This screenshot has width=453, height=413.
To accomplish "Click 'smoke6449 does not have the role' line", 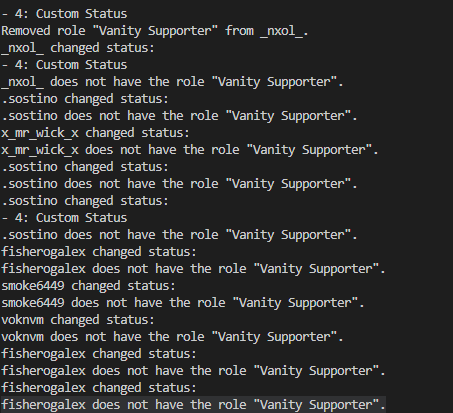I will tap(183, 303).
